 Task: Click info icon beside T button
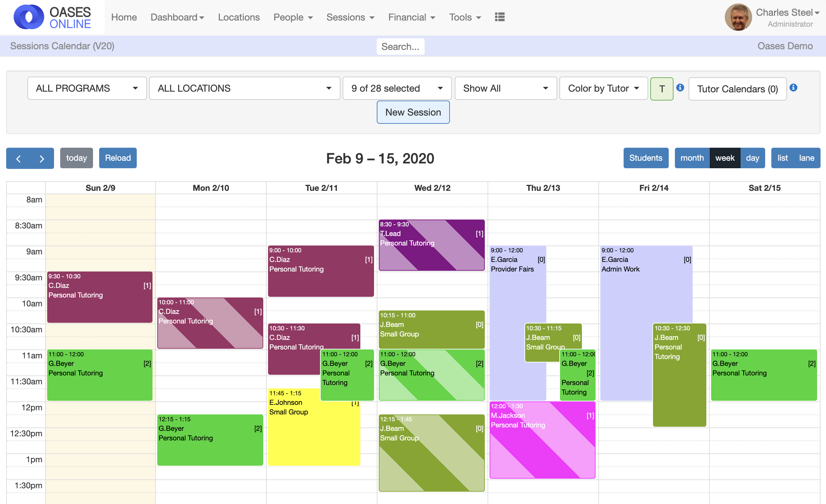(x=680, y=88)
